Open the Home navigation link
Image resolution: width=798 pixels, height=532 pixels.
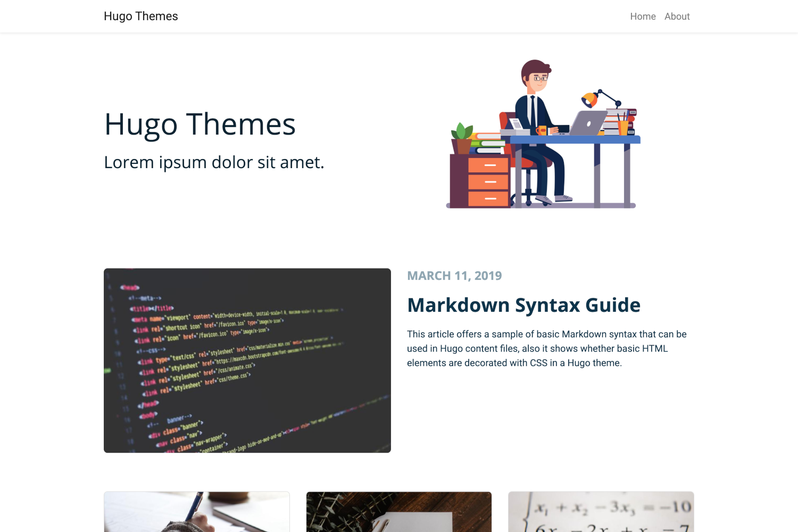pos(643,16)
